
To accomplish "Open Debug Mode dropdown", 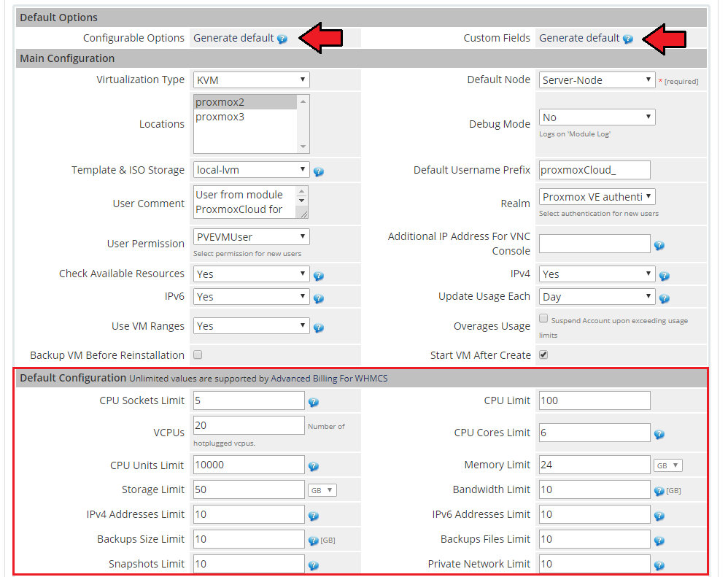I will click(597, 117).
